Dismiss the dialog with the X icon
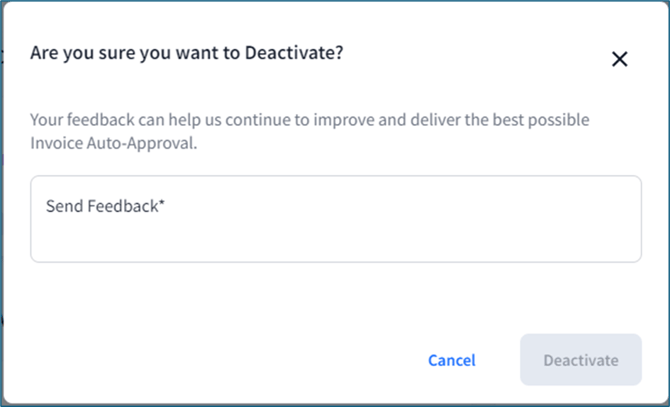Viewport: 670px width, 407px height. 619,59
